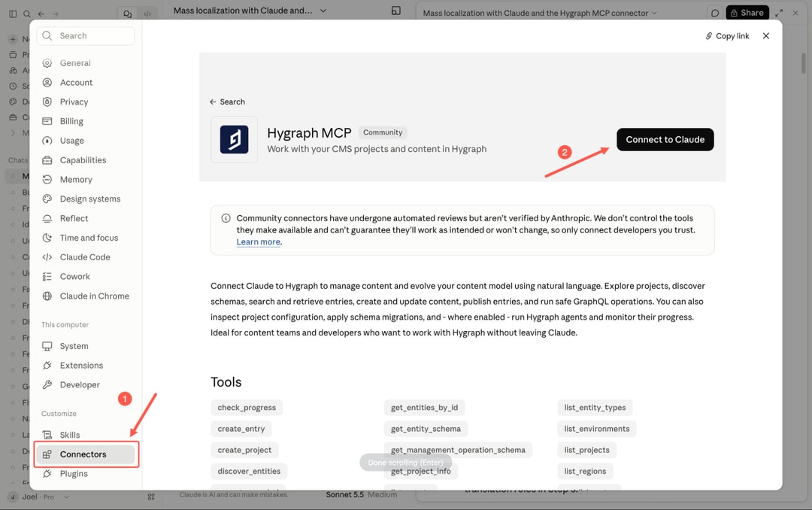Click the get_entity_schema tool chip
Screen dimensions: 812x510
tap(426, 430)
